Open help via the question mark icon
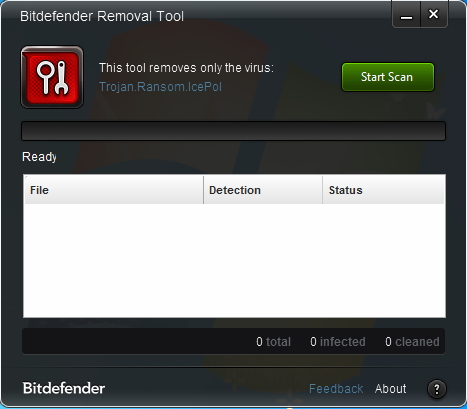Viewport: 467px width, 409px height. pos(437,389)
